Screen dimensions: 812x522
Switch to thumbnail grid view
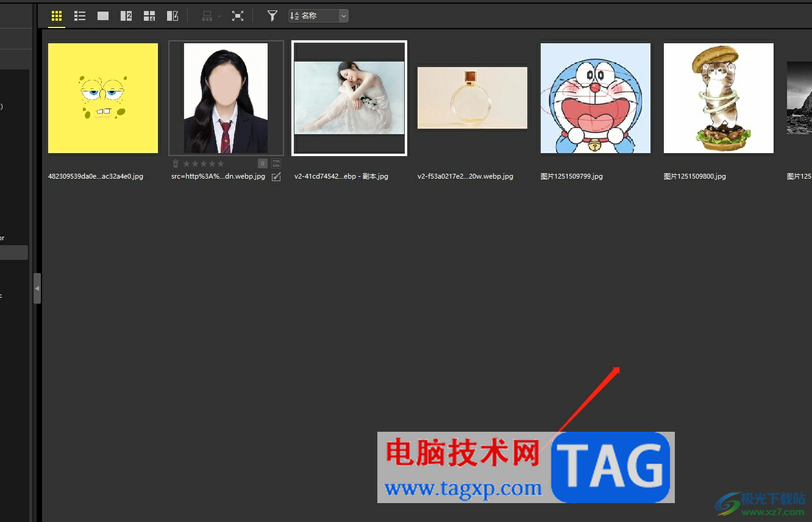(57, 16)
